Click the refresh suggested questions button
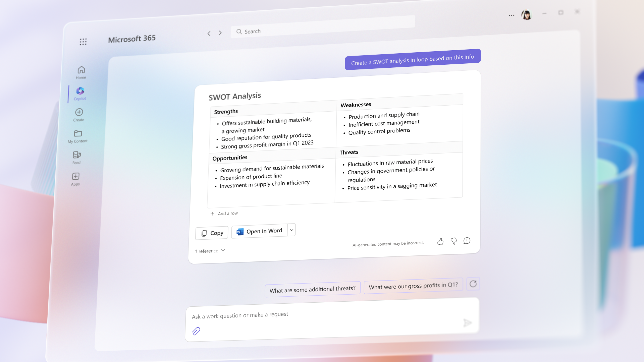This screenshot has width=644, height=362. click(473, 284)
